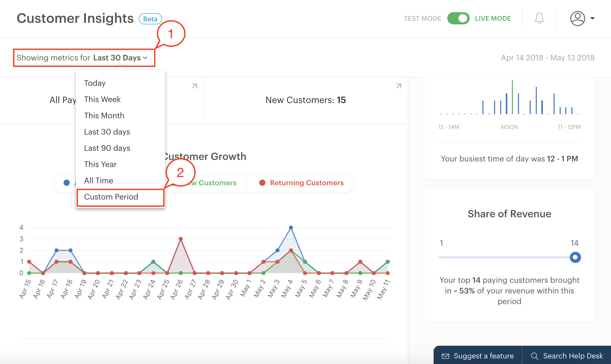Click the May 4 peak point on the chart
Image resolution: width=611 pixels, height=364 pixels.
click(291, 228)
